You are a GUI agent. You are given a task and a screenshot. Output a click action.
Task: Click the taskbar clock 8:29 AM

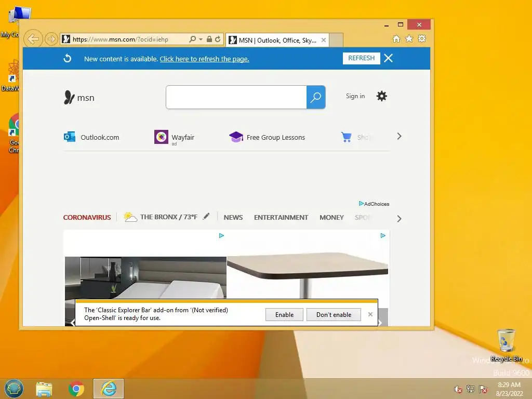(509, 389)
